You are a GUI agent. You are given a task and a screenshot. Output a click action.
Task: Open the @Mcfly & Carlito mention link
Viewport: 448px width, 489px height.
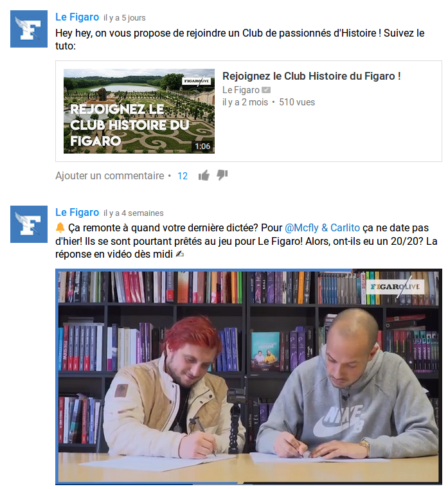click(x=322, y=228)
